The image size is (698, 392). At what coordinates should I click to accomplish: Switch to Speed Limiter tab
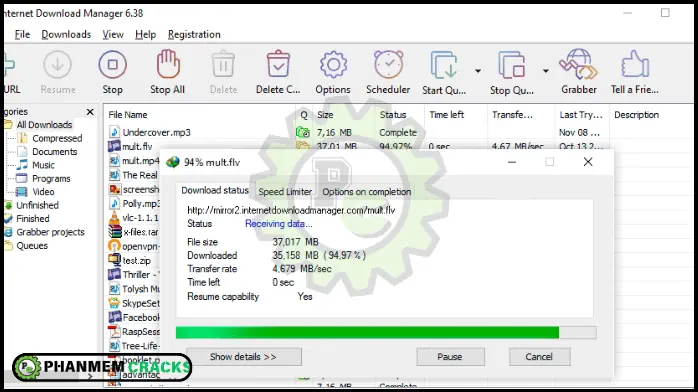point(285,192)
